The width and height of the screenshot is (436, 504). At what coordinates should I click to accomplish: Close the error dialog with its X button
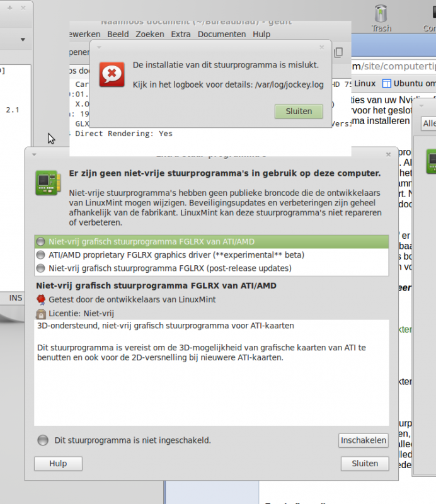coord(321,47)
